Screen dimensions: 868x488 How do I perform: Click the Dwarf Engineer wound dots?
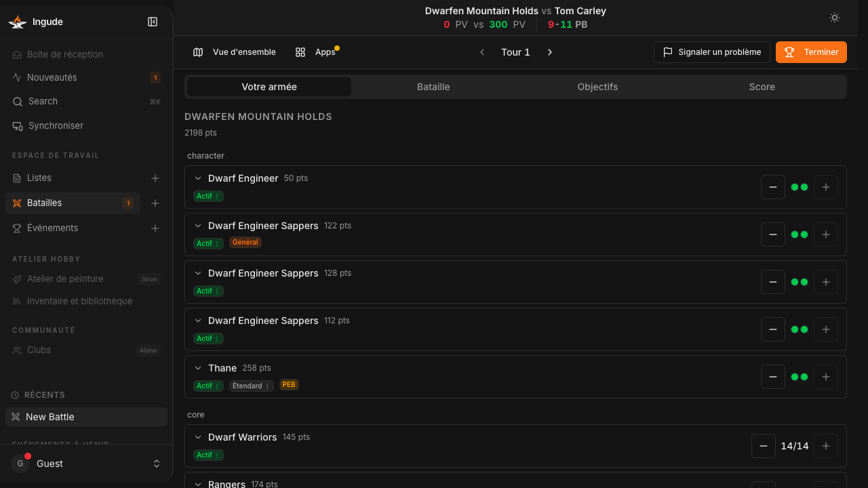click(x=800, y=187)
